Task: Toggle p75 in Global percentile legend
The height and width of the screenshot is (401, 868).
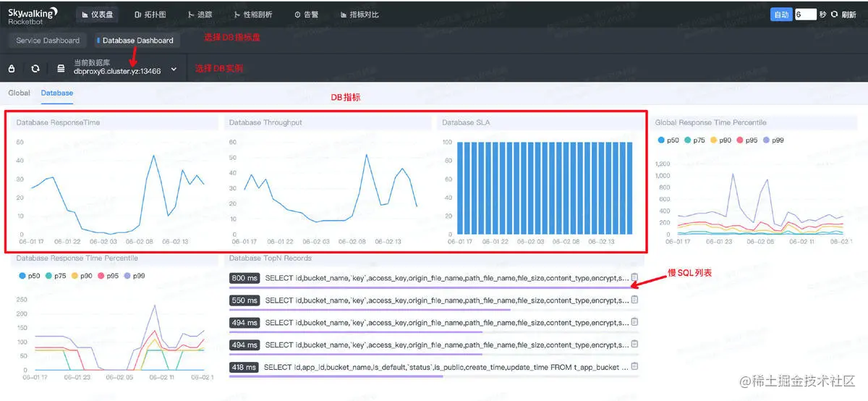Action: tap(694, 140)
